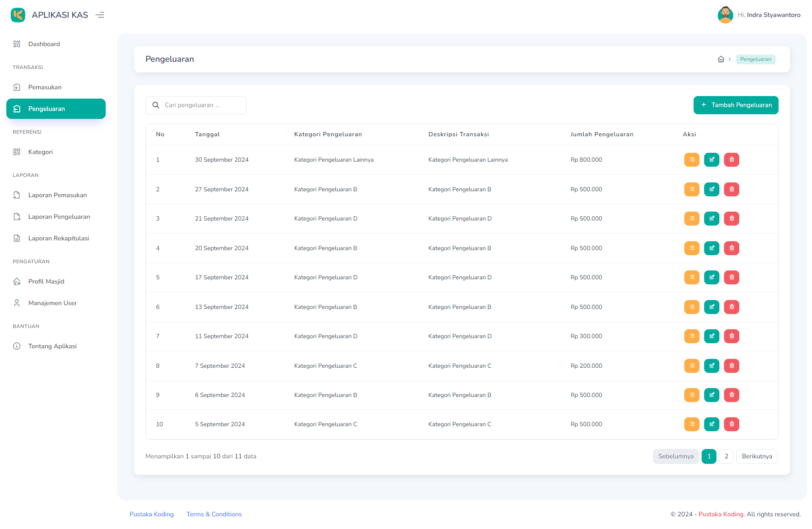
Task: Click the APLIKASI KAS logo icon
Action: pyautogui.click(x=18, y=15)
